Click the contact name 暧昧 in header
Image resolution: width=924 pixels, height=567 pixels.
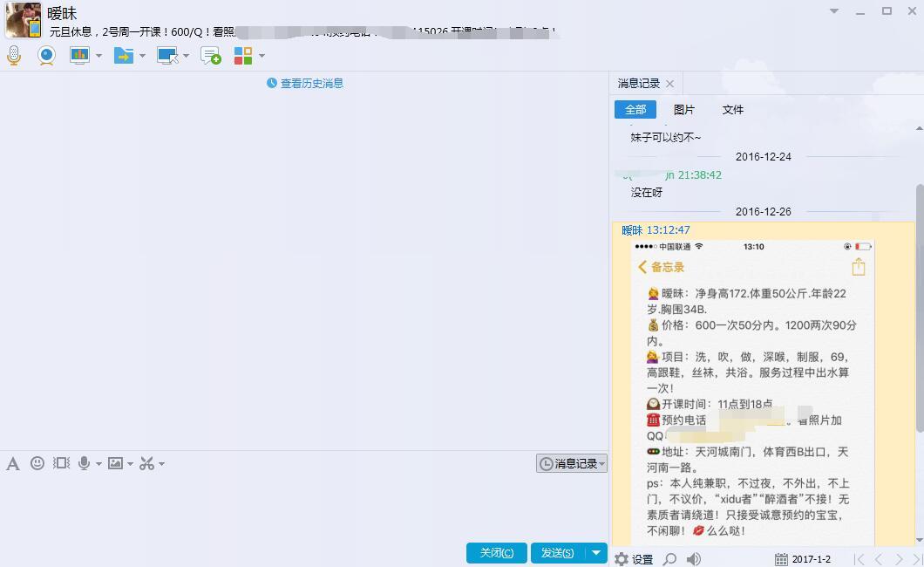click(62, 13)
